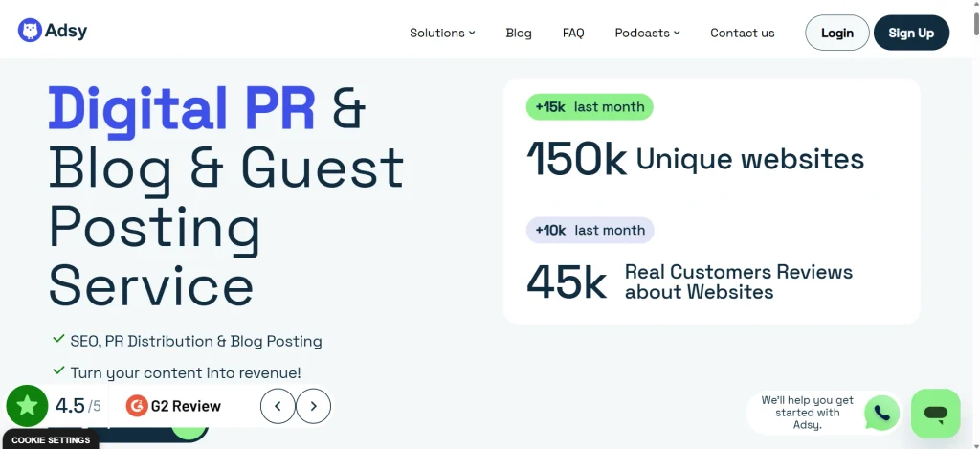Open the FAQ page

point(573,34)
